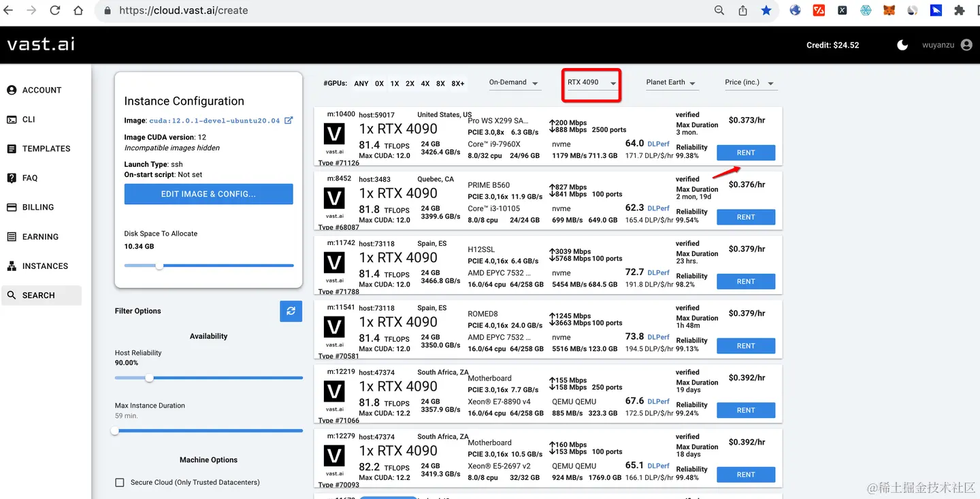Select ANY for number of GPUs
The image size is (980, 499).
(x=361, y=84)
